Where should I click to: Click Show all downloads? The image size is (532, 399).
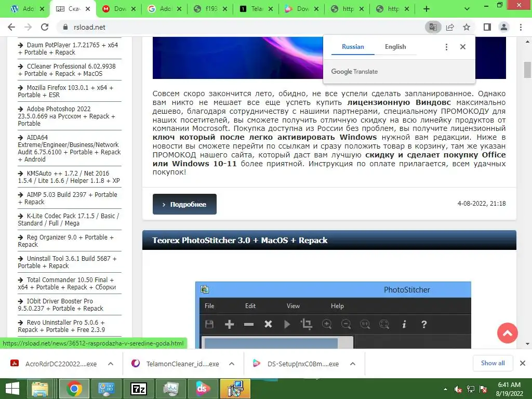click(x=493, y=363)
